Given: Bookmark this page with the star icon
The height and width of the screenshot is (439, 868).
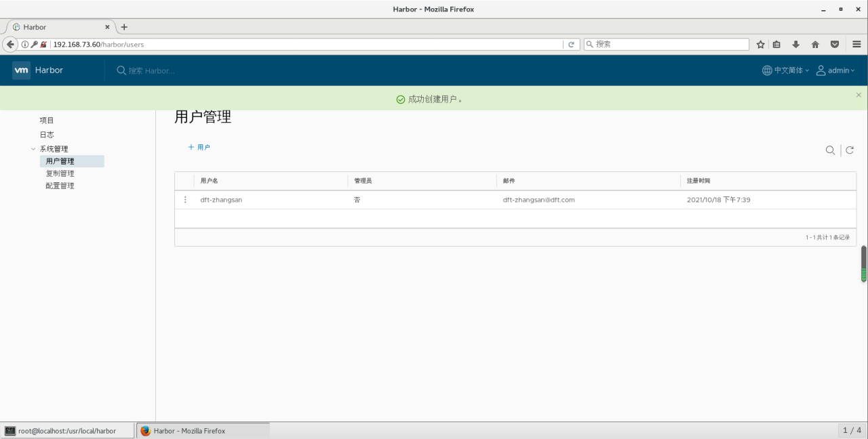Looking at the screenshot, I should 760,44.
